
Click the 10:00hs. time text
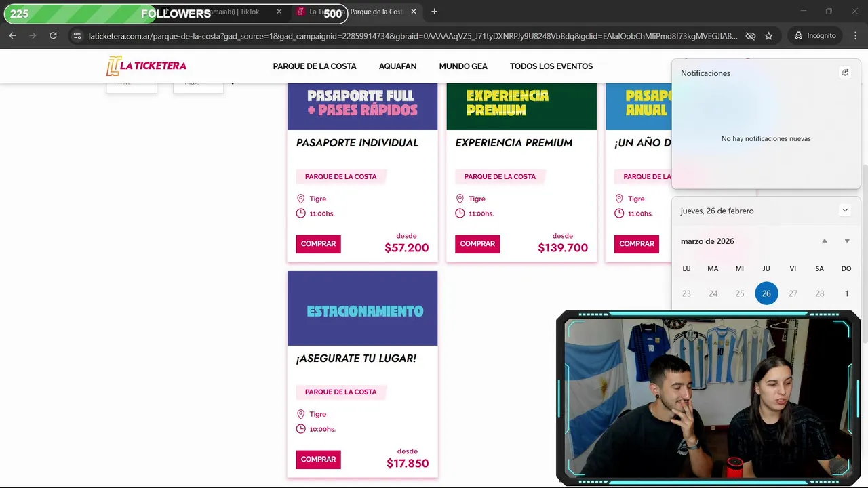click(x=322, y=430)
